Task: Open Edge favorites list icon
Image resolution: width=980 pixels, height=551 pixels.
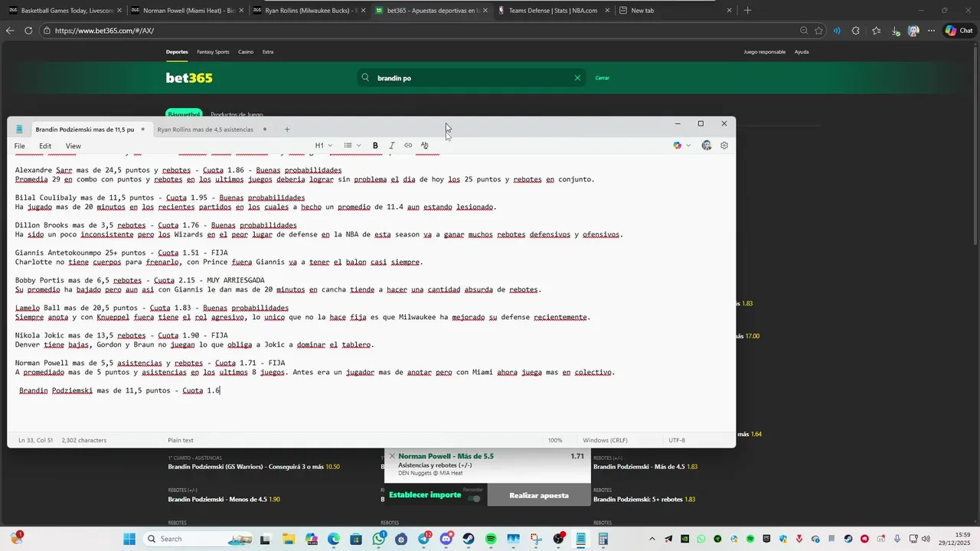Action: (876, 31)
